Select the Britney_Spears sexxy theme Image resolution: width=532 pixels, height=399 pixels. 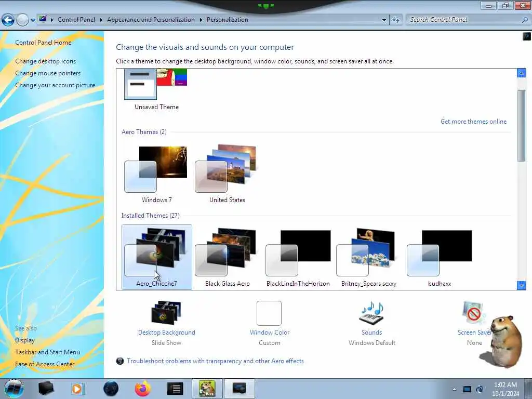click(x=368, y=257)
